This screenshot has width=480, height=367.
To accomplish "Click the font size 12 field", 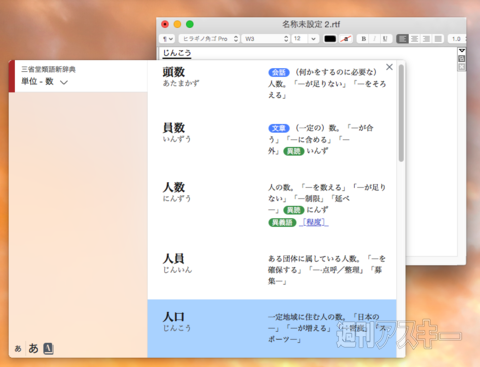I will [299, 39].
